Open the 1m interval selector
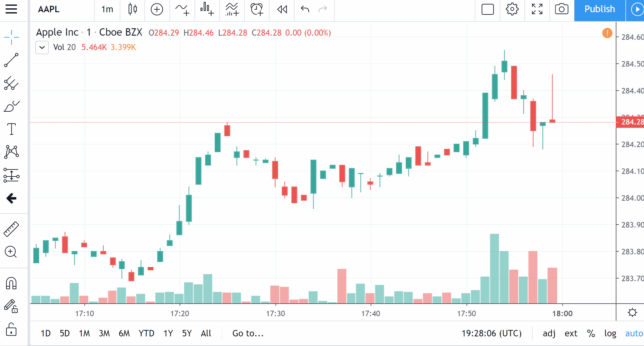This screenshot has width=644, height=346. pyautogui.click(x=107, y=10)
